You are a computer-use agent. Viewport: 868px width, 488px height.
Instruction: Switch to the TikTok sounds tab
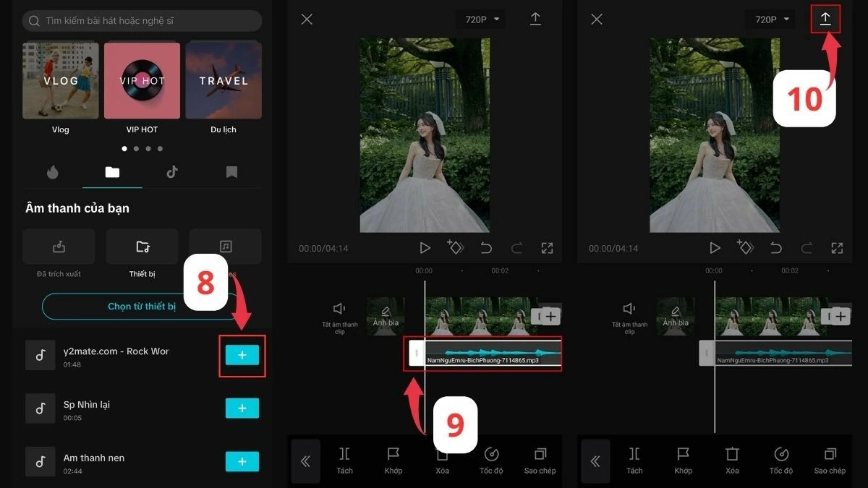pos(171,172)
